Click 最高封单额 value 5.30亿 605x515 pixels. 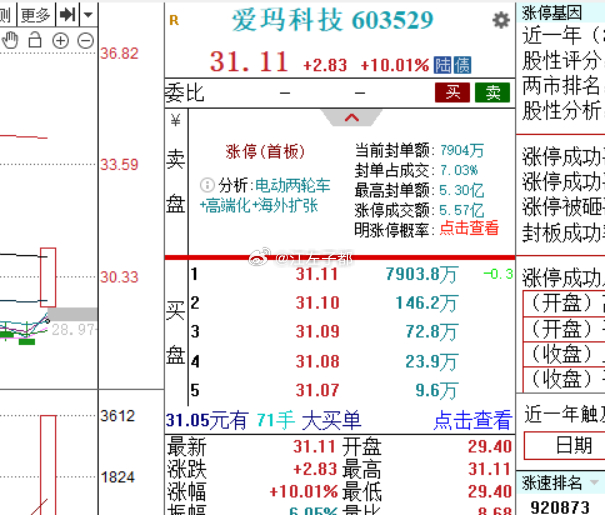click(461, 191)
